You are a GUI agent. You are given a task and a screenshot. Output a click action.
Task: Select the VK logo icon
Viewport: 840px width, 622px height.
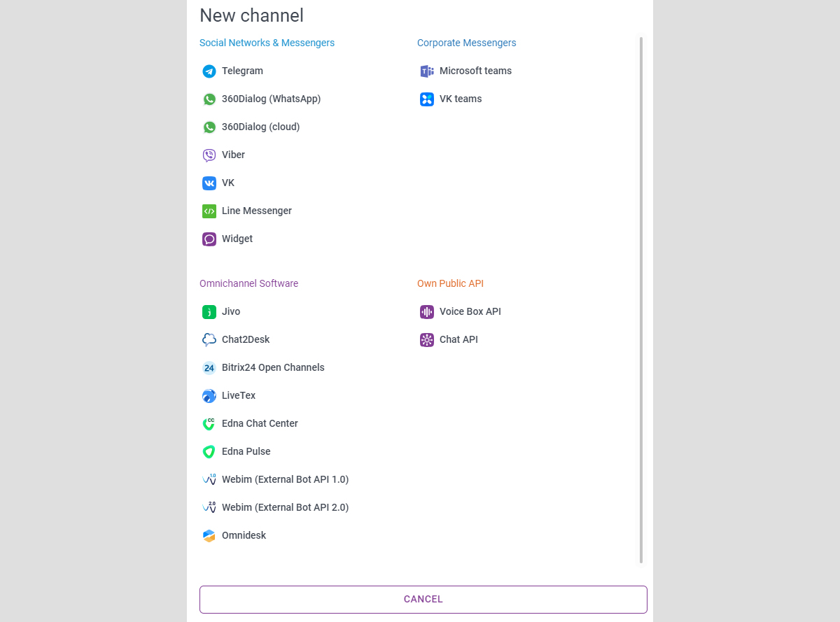(x=209, y=183)
